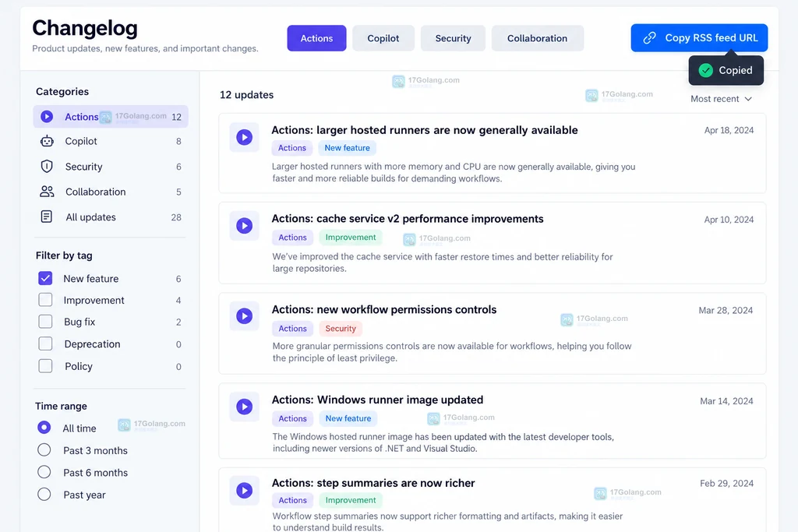Check the Bug fix tag filter
The width and height of the screenshot is (798, 532).
click(45, 322)
